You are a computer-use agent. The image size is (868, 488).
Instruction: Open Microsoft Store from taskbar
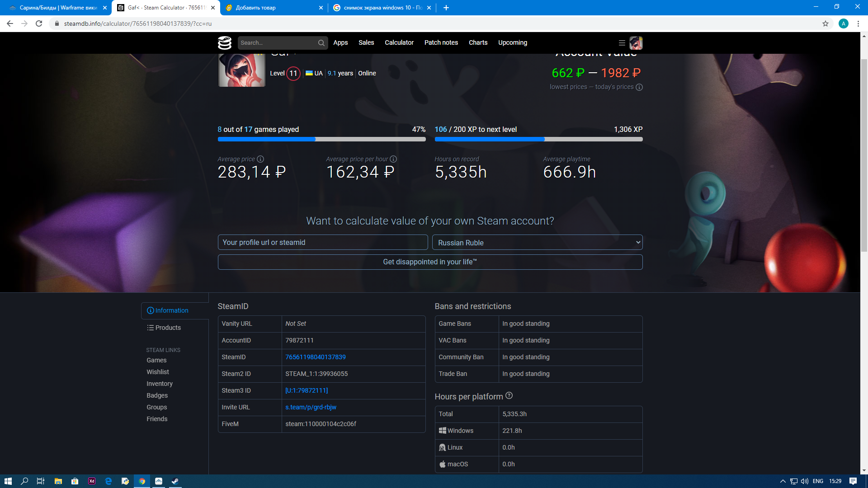click(x=75, y=481)
